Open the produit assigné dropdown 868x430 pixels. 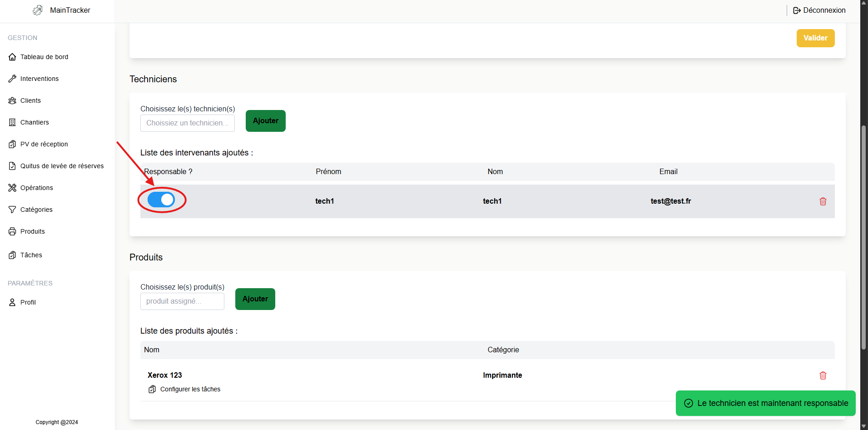click(x=182, y=301)
